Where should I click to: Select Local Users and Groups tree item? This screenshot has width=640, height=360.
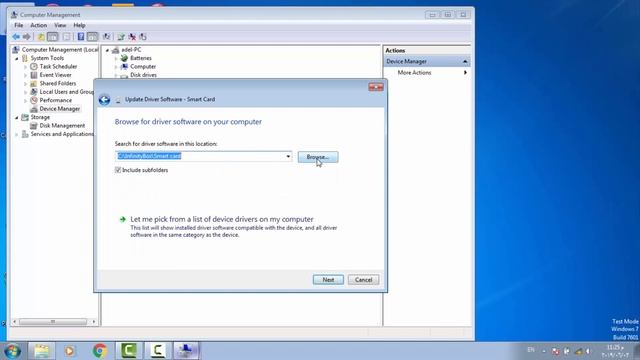click(67, 92)
